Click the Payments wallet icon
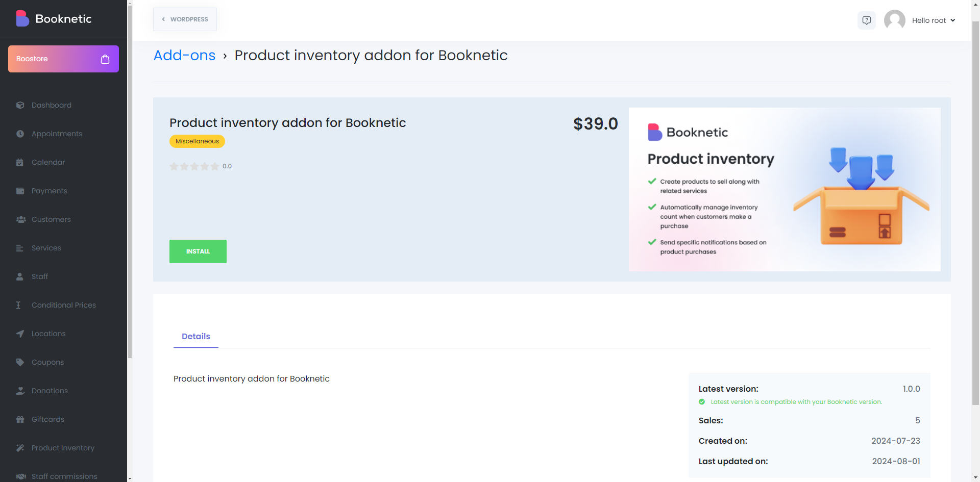The width and height of the screenshot is (980, 482). pyautogui.click(x=20, y=191)
